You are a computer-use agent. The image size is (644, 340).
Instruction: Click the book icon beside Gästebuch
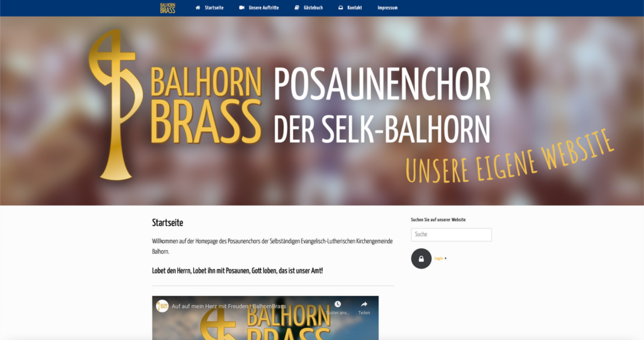(297, 8)
